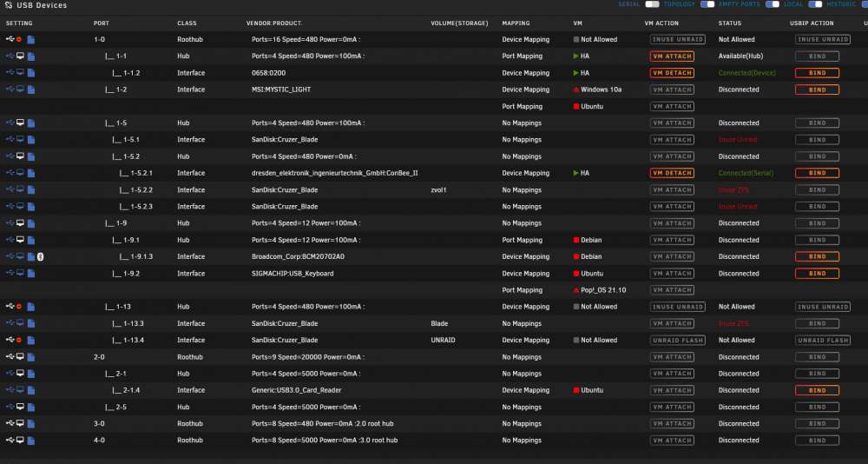Click the INUSE UNRAID USBIP button in the 1-13 row

pyautogui.click(x=823, y=307)
